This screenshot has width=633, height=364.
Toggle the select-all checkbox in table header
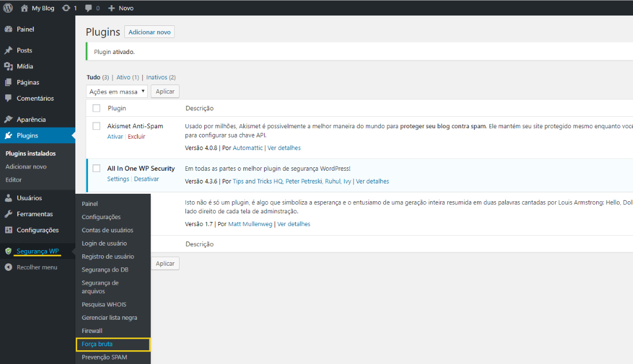coord(97,108)
